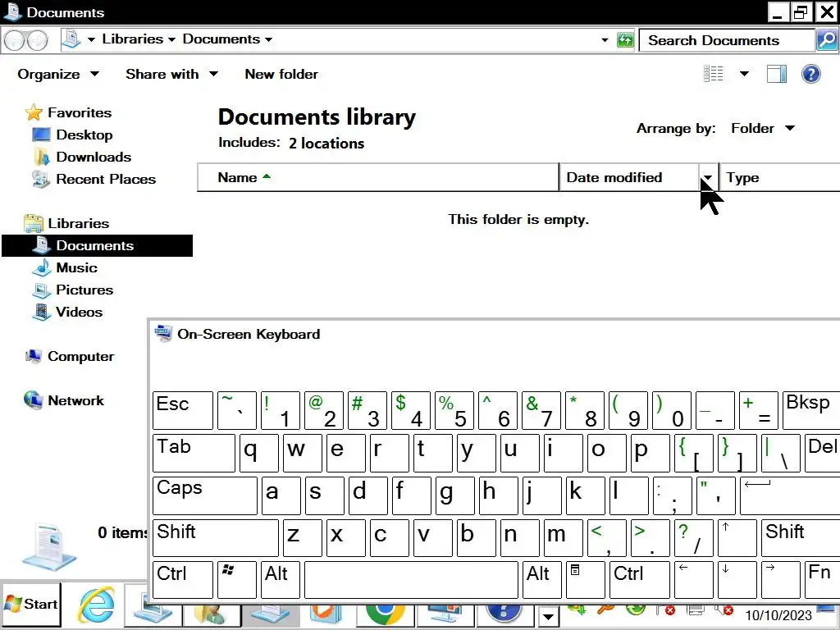
Task: Click the down arrow key on keyboard
Action: pos(737,580)
